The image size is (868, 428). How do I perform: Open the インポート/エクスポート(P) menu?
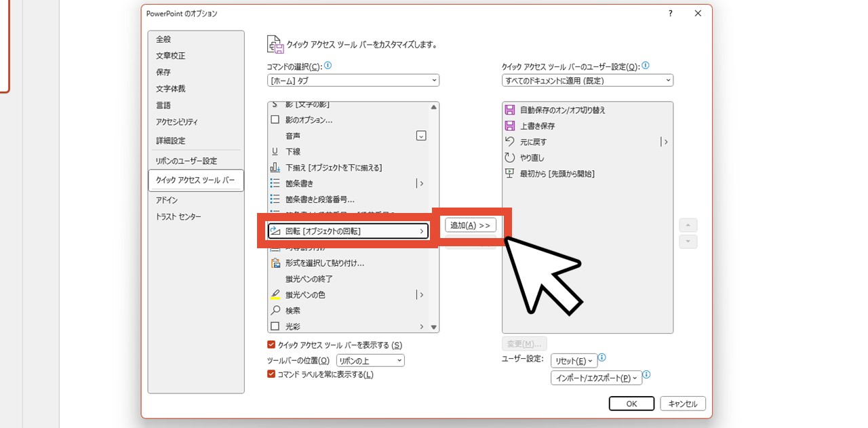point(597,378)
